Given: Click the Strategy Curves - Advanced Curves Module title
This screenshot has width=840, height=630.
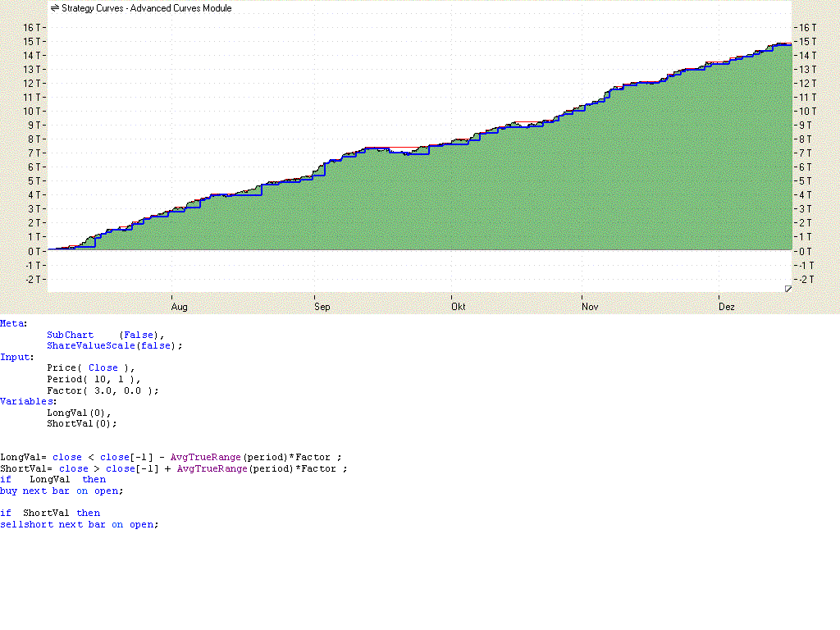Looking at the screenshot, I should click(x=146, y=8).
